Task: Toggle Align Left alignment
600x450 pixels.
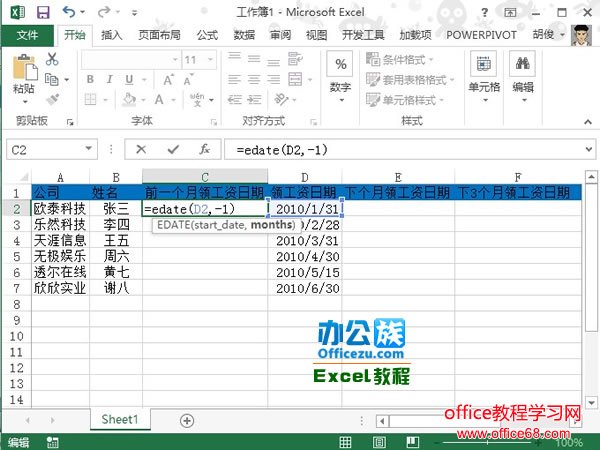Action: pos(234,79)
